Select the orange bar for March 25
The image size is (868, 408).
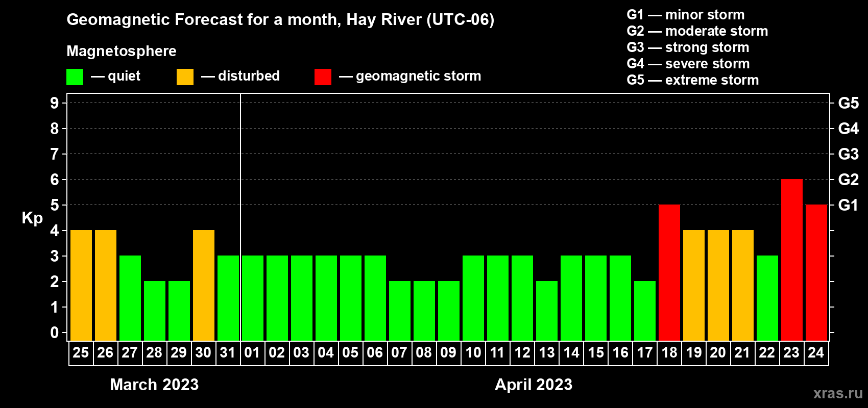[x=81, y=285]
